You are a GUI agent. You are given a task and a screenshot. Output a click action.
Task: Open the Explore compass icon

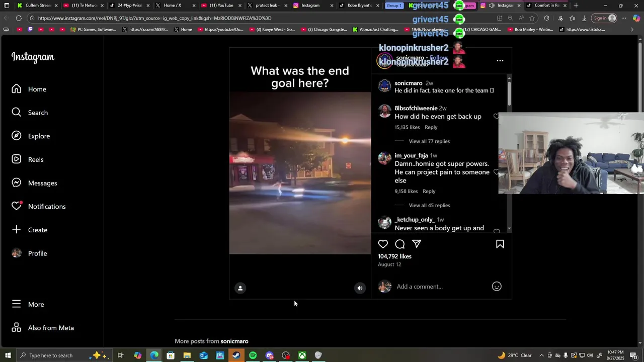[17, 136]
